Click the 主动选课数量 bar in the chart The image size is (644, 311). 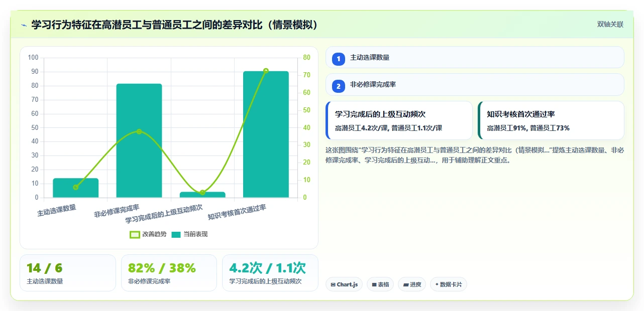(x=76, y=188)
